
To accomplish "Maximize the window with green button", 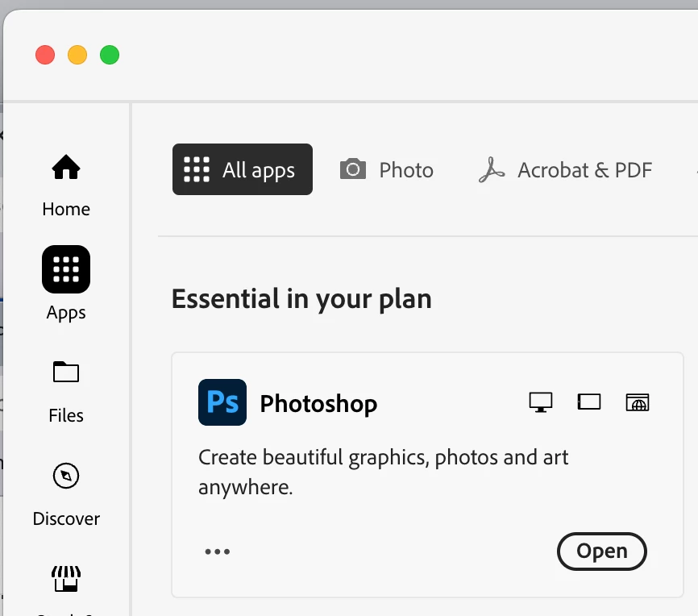I will coord(110,55).
